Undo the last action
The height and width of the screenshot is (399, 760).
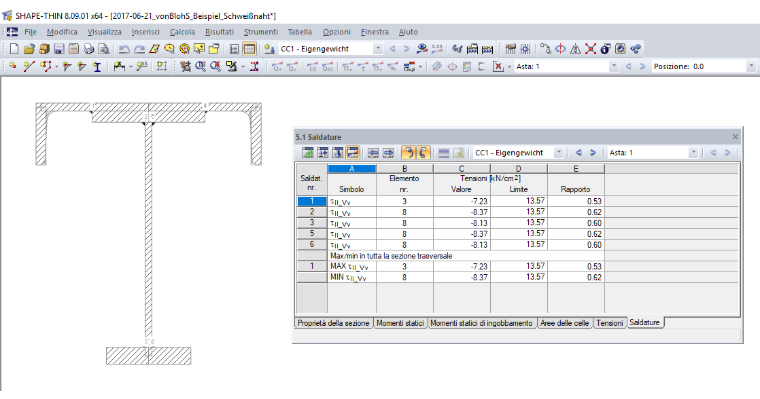(x=124, y=48)
